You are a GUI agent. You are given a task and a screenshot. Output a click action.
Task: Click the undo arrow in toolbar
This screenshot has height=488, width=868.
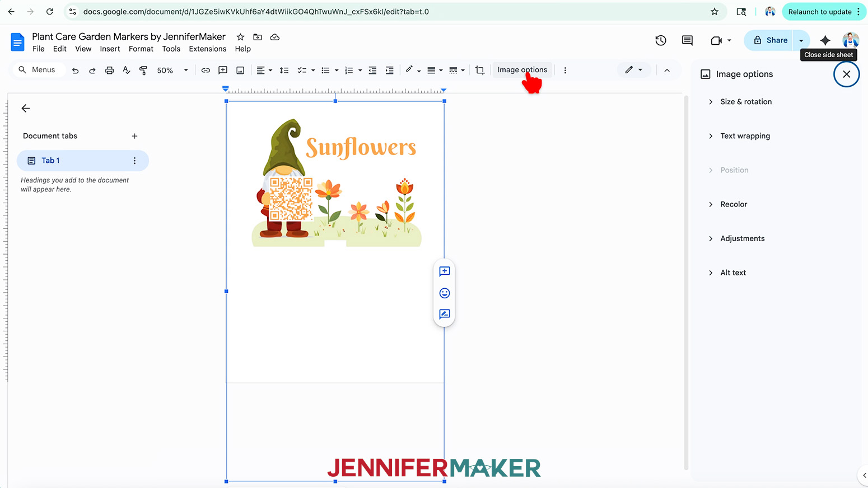click(75, 71)
